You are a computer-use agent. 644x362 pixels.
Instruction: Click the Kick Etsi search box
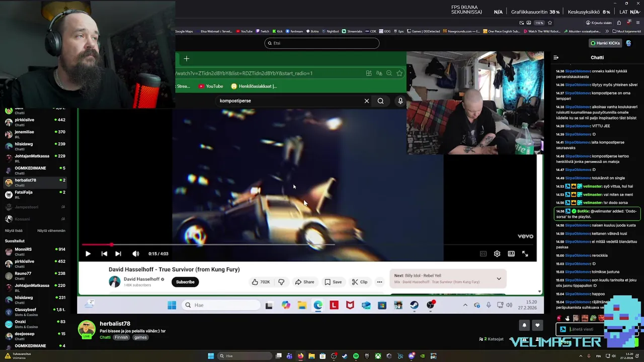(x=322, y=43)
